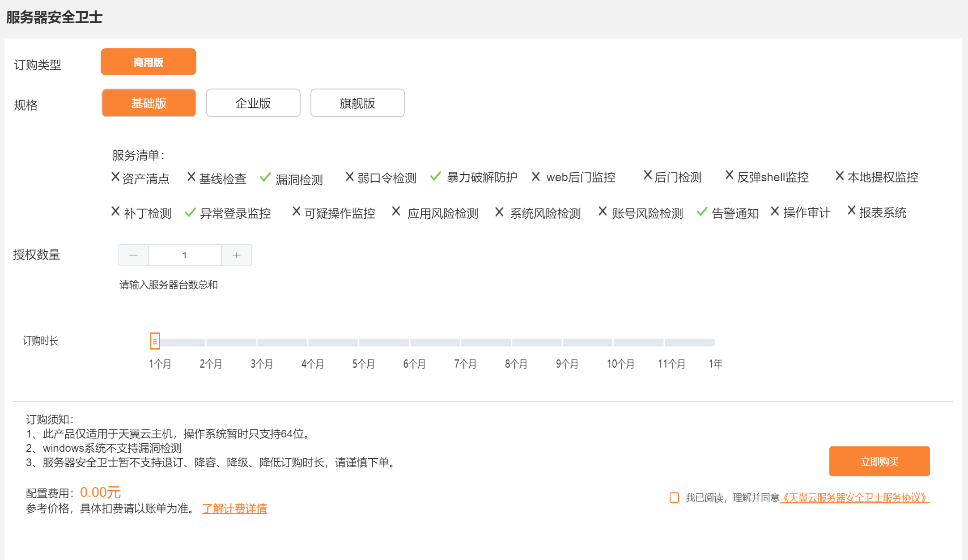This screenshot has width=968, height=560.
Task: Click the checkmark icon before 暴力破解防护
Action: coord(435,176)
